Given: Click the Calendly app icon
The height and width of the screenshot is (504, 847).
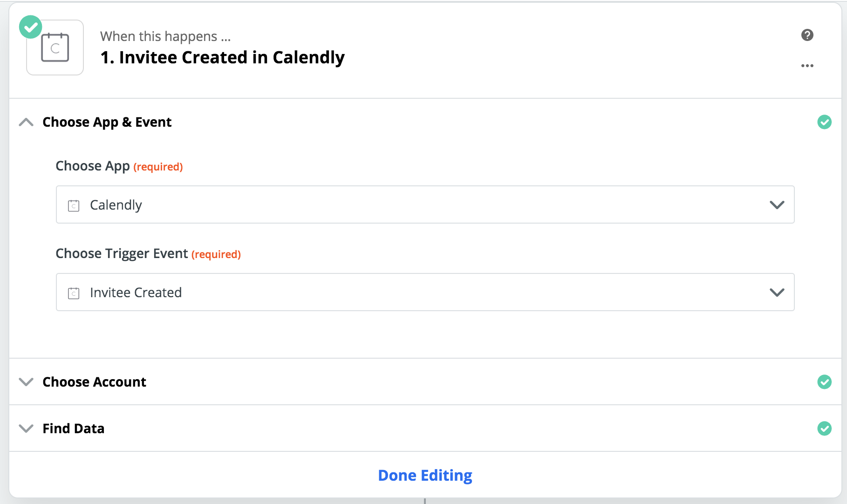Looking at the screenshot, I should click(55, 47).
